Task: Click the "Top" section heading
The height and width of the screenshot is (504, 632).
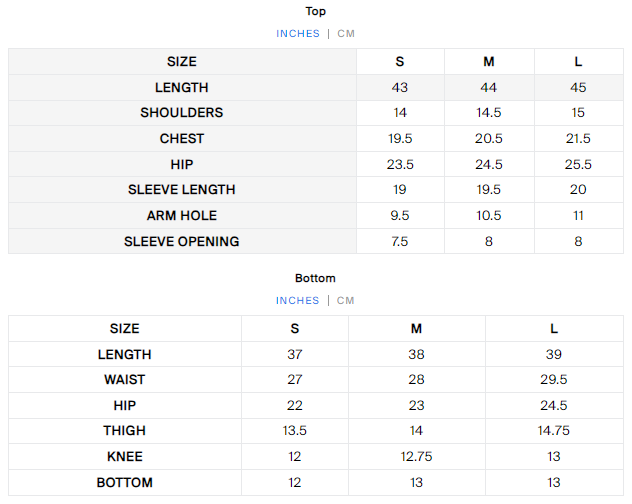Action: tap(316, 12)
